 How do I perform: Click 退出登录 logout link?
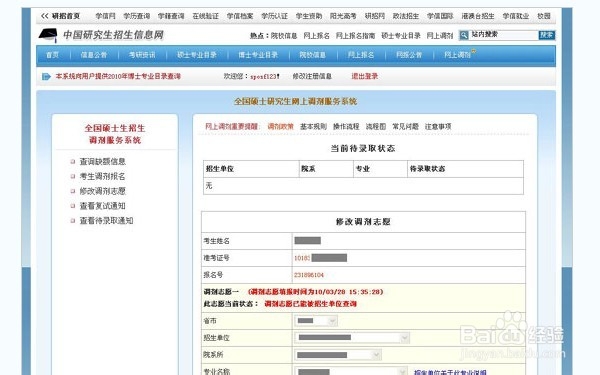pos(365,76)
